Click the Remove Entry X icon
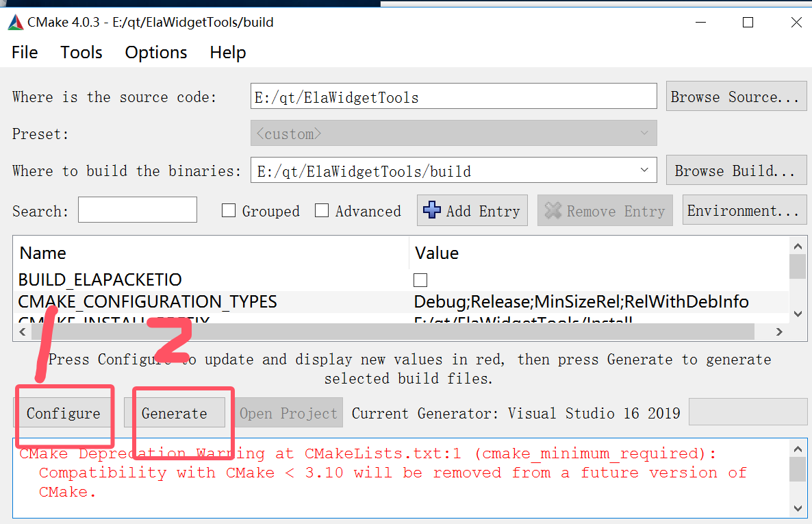Screen dimensions: 812x524 point(553,210)
